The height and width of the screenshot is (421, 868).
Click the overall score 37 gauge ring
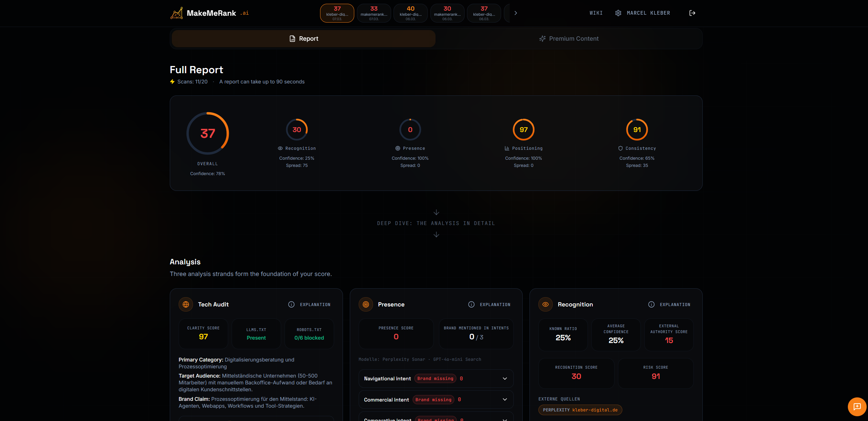(207, 133)
